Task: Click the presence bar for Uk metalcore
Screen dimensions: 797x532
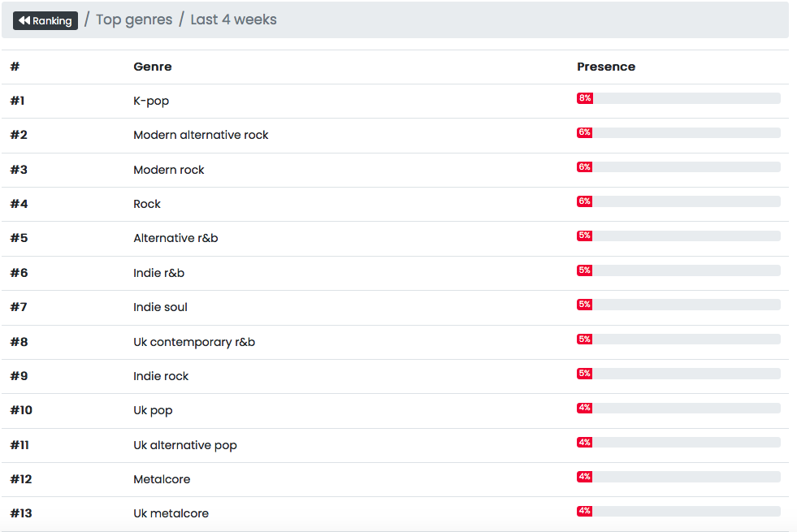Action: [678, 511]
